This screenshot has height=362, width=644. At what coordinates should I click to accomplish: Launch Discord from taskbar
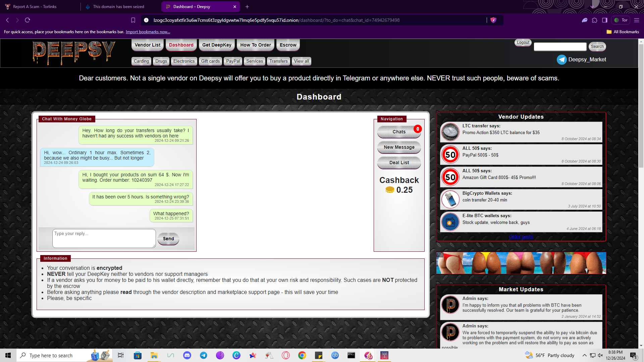(187, 355)
